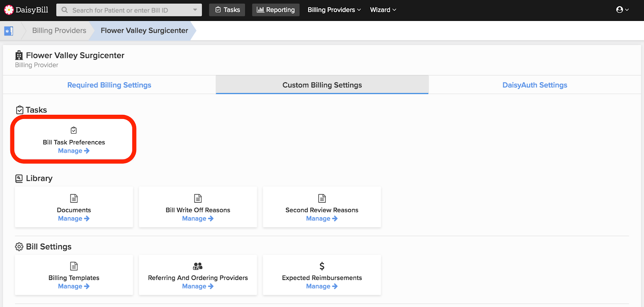Manage Referring And Ordering Providers
Screen dimensions: 644x307
198,286
